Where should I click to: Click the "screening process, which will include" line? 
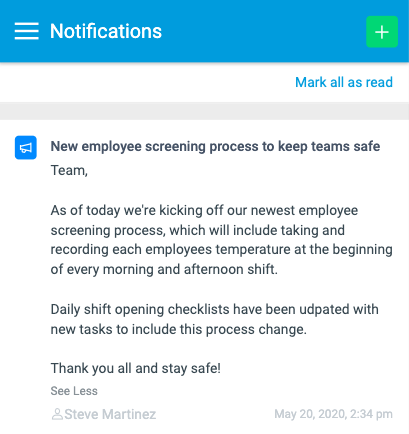[x=198, y=230]
